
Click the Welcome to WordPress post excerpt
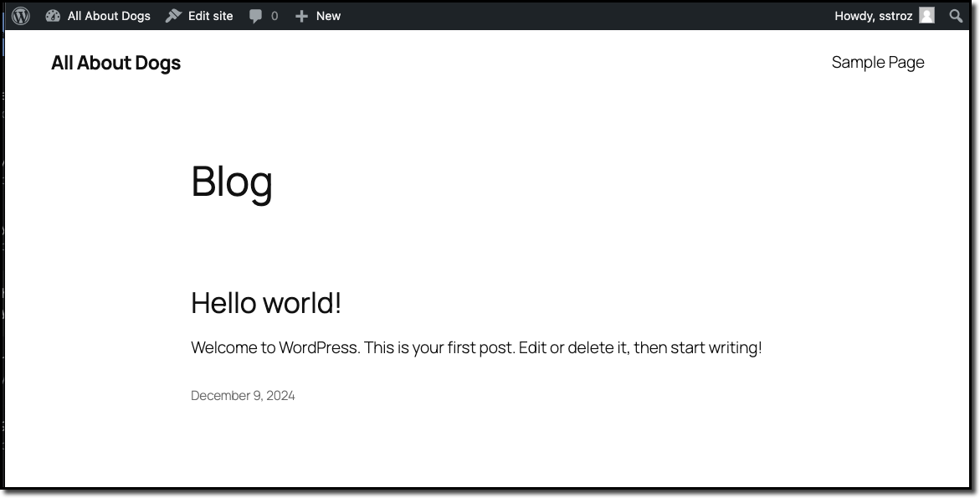pyautogui.click(x=476, y=347)
